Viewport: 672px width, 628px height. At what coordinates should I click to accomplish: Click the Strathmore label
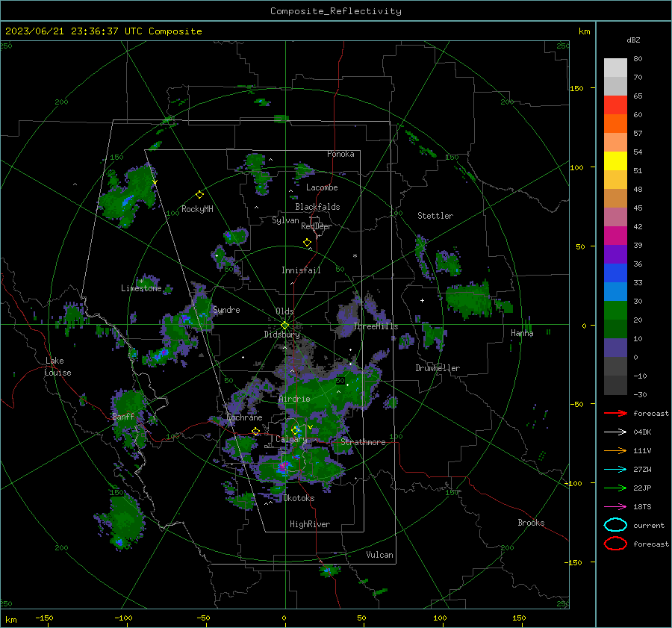click(363, 442)
